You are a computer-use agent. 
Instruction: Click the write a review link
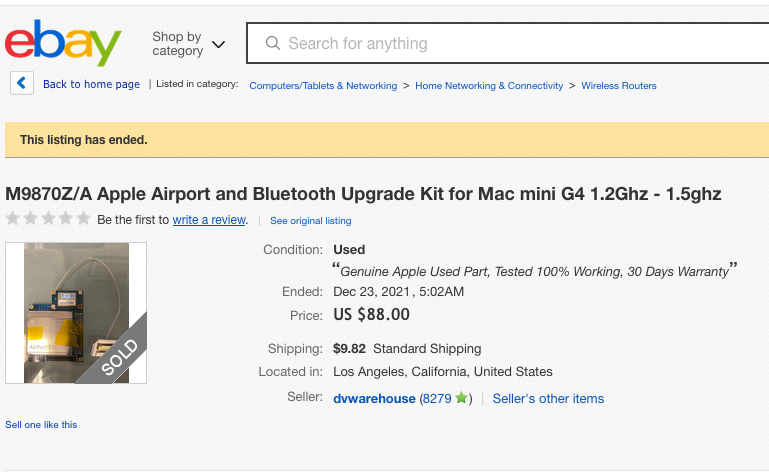click(x=209, y=220)
